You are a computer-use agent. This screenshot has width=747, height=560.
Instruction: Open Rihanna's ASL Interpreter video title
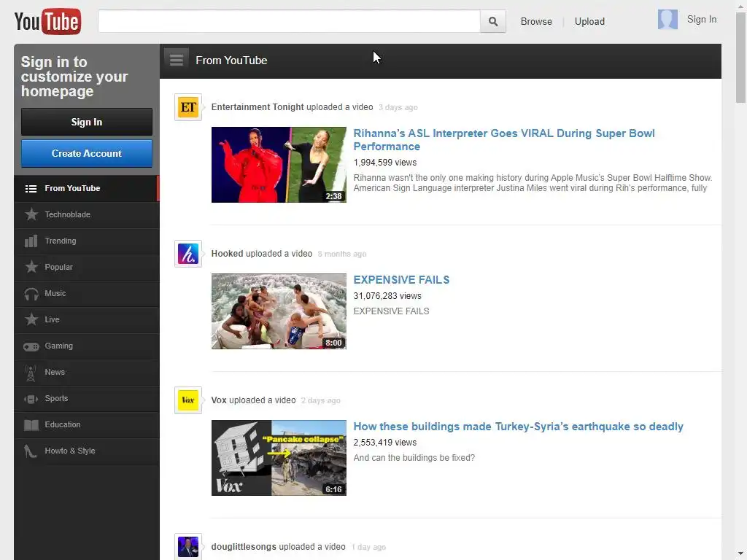pyautogui.click(x=503, y=139)
